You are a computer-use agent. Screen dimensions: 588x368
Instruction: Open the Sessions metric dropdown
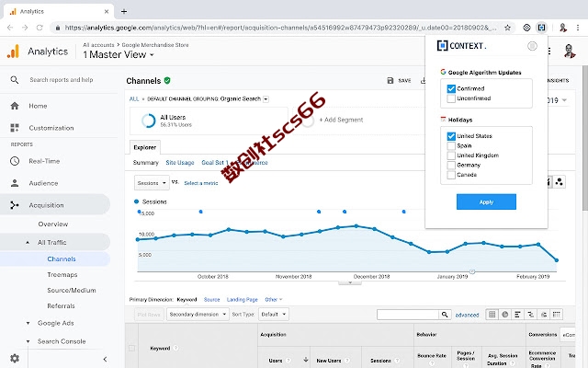[152, 183]
